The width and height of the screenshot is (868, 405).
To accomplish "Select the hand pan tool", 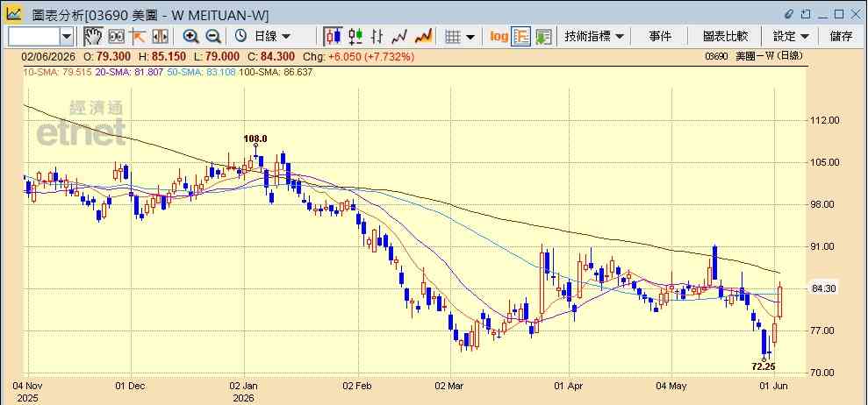I will coord(93,37).
